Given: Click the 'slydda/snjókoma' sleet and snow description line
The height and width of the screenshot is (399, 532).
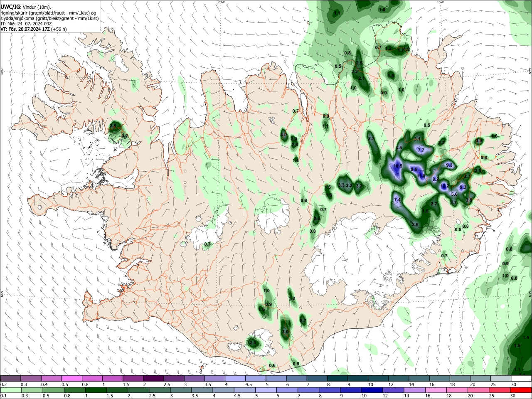Looking at the screenshot, I should pos(49,18).
